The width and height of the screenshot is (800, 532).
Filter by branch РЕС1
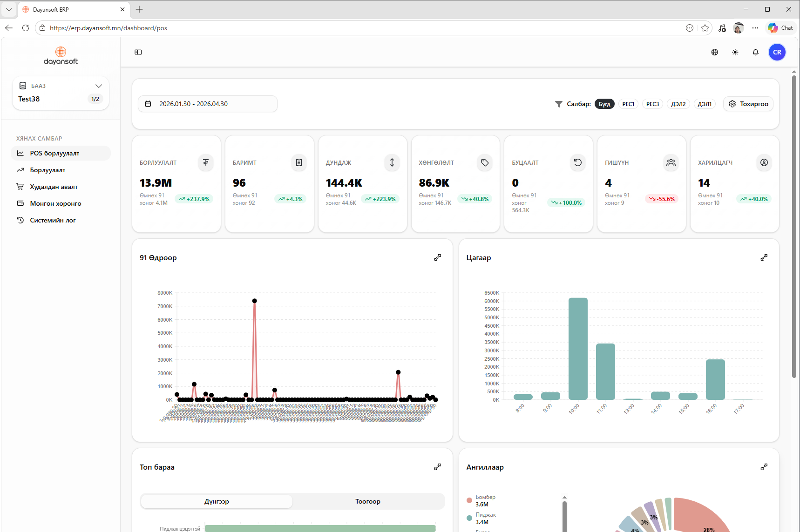(628, 104)
